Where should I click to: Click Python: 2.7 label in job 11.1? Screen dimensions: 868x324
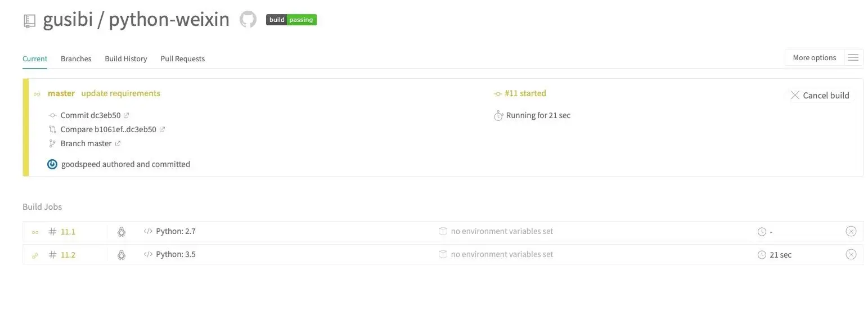pyautogui.click(x=176, y=231)
